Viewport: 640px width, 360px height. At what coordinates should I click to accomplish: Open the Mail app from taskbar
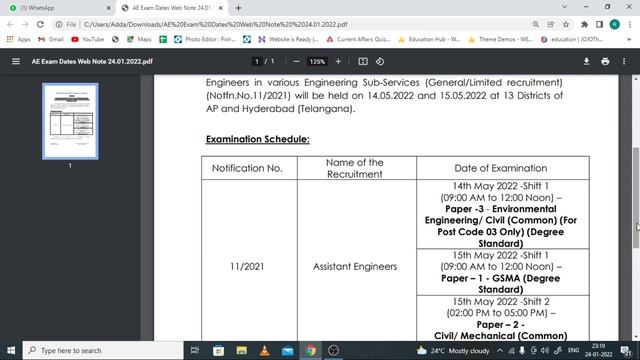pyautogui.click(x=288, y=351)
